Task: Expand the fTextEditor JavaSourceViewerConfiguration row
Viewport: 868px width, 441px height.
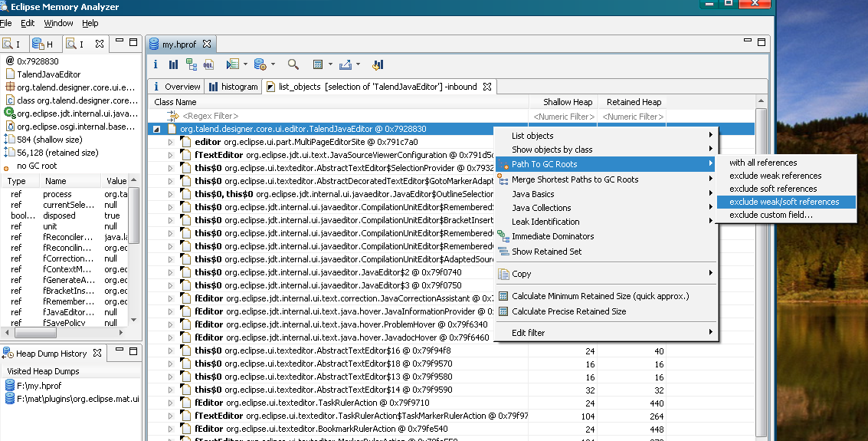Action: [171, 156]
